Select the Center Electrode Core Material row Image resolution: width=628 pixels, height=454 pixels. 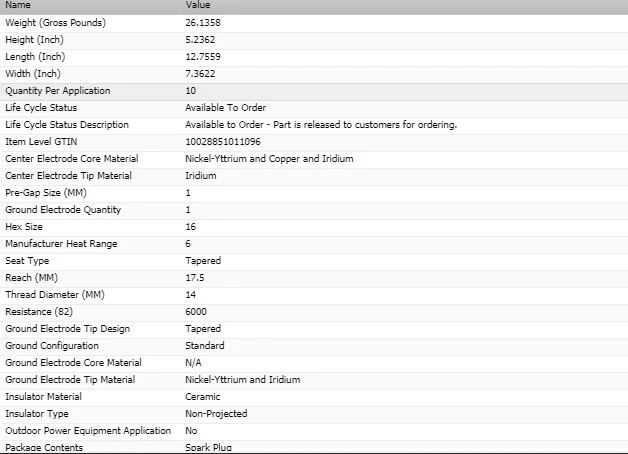72,159
